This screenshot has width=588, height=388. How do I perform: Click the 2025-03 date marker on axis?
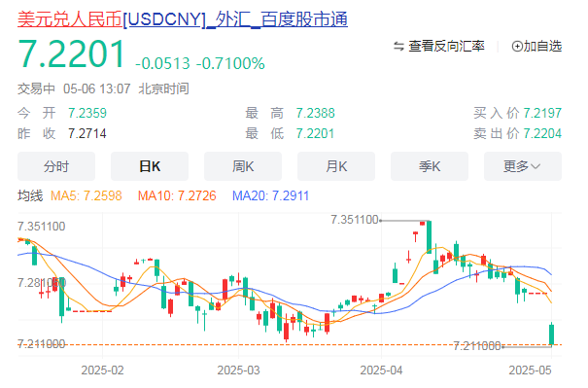pyautogui.click(x=238, y=370)
